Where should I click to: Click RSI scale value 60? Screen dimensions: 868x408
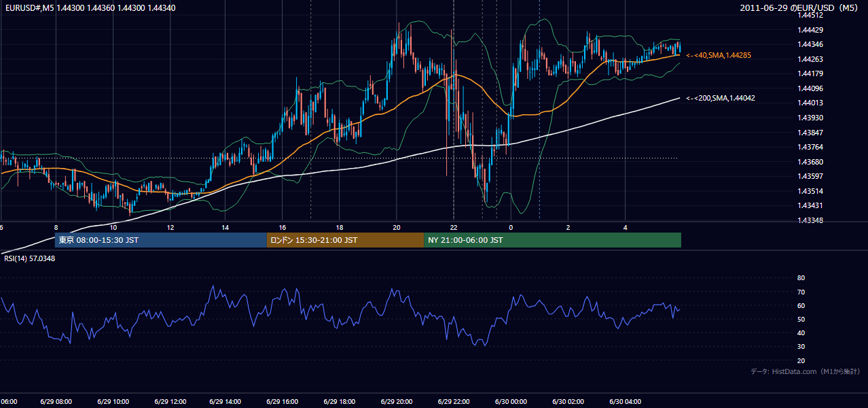click(x=801, y=305)
